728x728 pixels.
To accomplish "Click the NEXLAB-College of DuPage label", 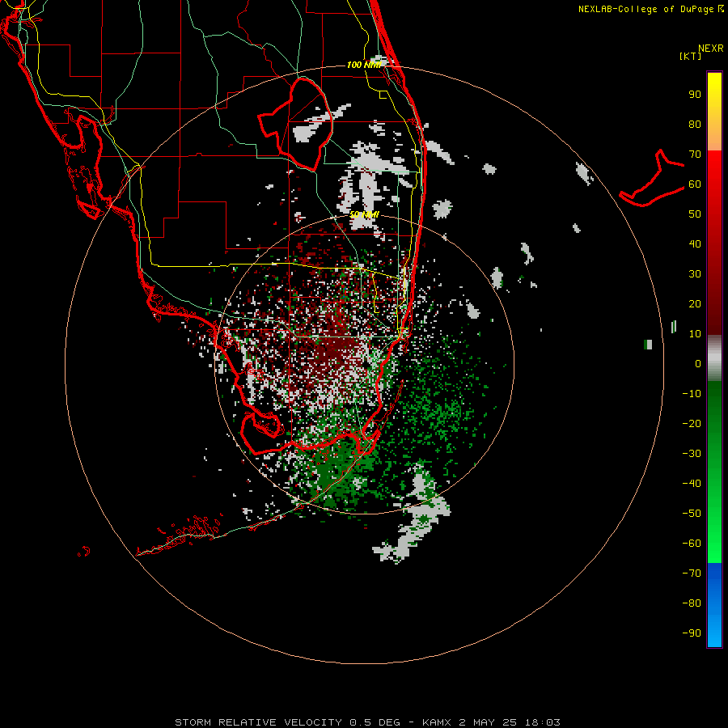I will click(650, 9).
